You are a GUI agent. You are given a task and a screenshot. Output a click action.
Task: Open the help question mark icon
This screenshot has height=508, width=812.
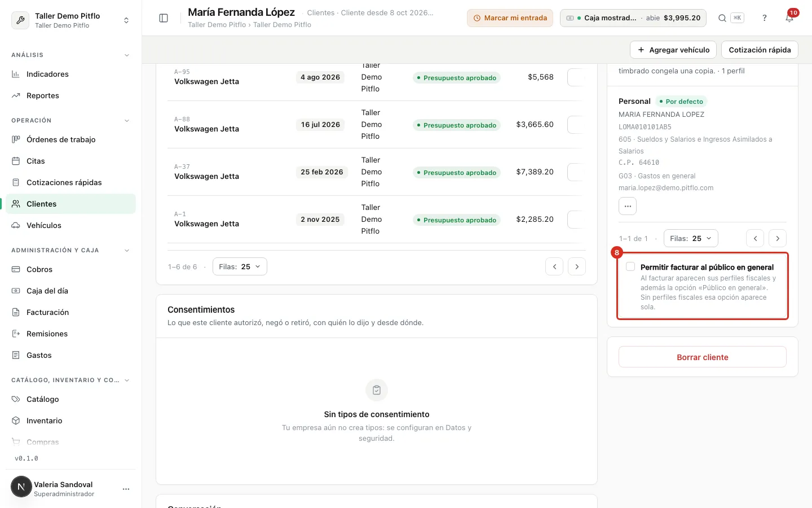coord(765,18)
